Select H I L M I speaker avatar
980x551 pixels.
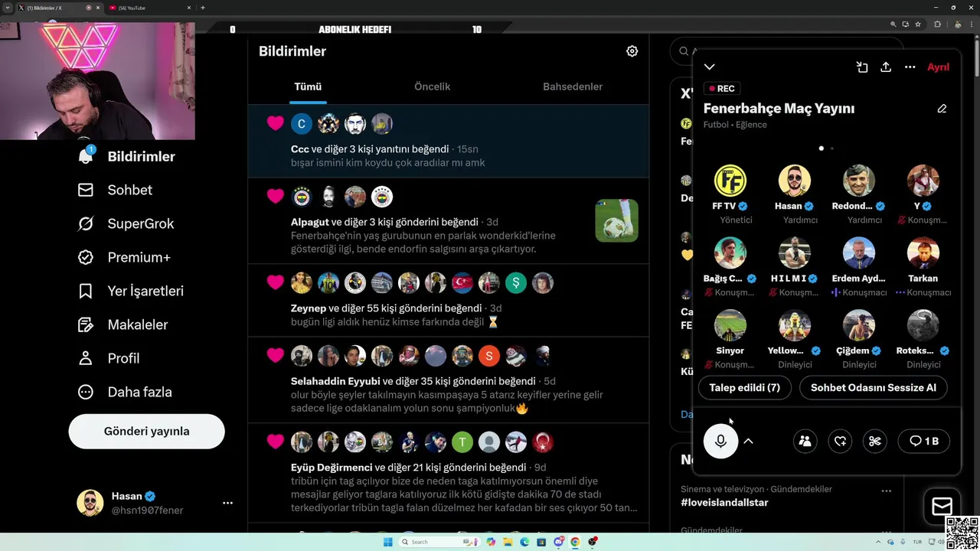tap(794, 253)
